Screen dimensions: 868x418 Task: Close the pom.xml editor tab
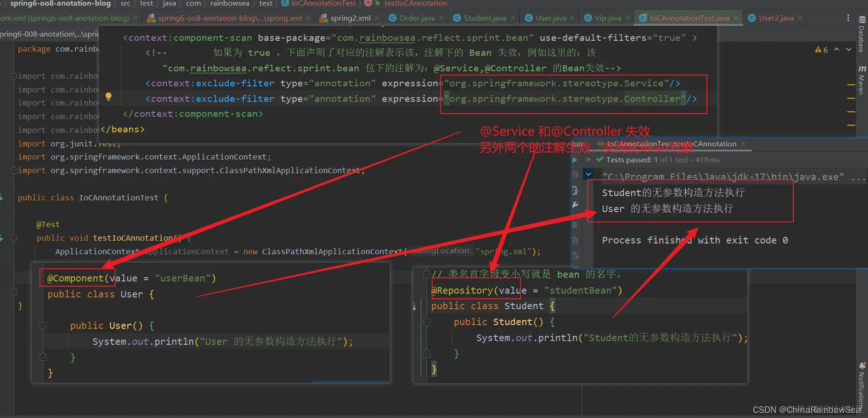[135, 18]
